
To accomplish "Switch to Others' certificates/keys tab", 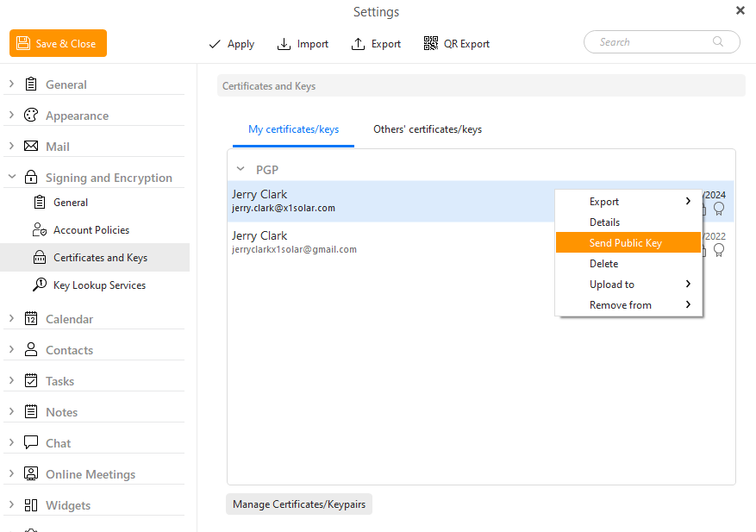I will 427,129.
